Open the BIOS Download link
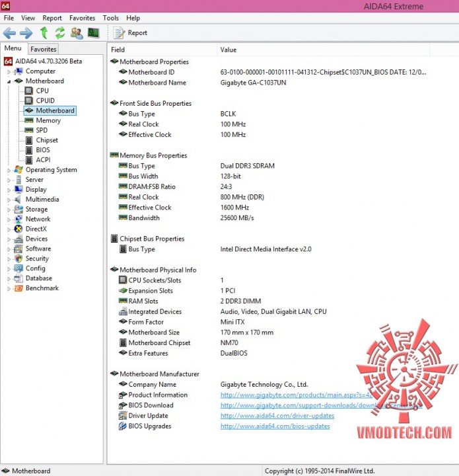459x476 pixels. [321, 405]
